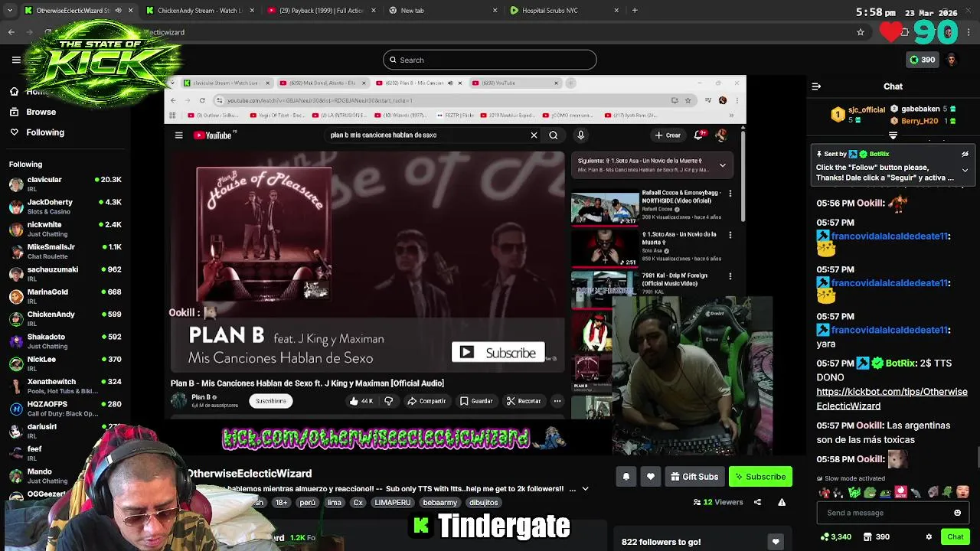Click YouTube guide menu icon in stream
This screenshot has height=551, width=980.
point(178,135)
